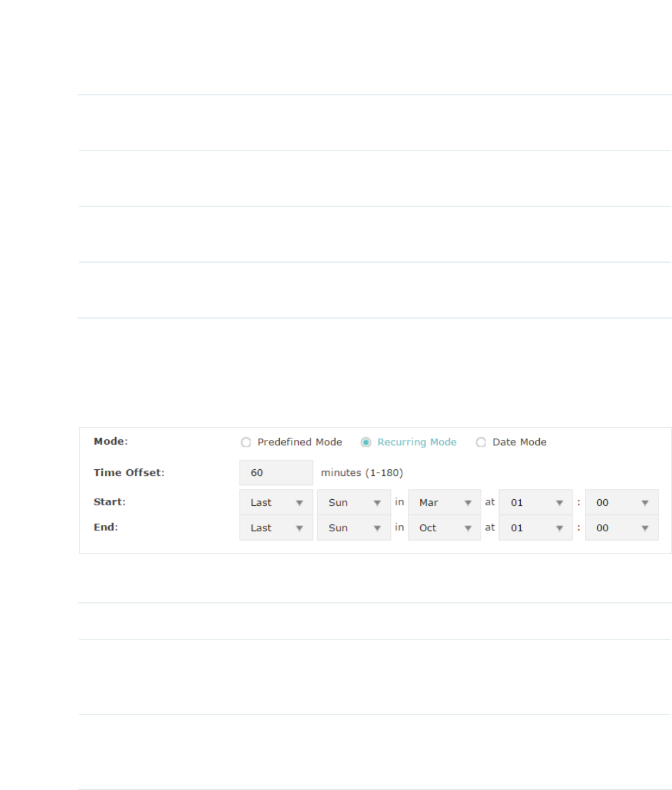Open Start month dropdown showing Mar
This screenshot has width=672, height=790.
[445, 503]
